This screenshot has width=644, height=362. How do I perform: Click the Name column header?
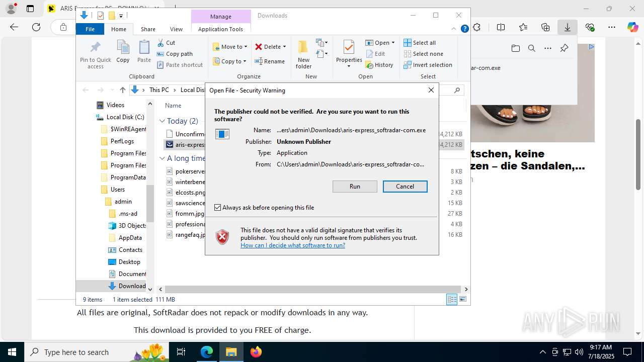pyautogui.click(x=173, y=106)
